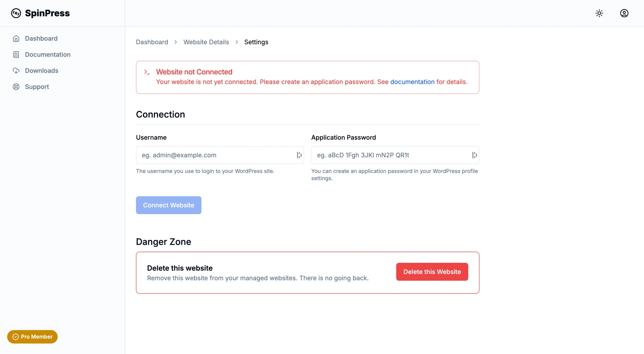The height and width of the screenshot is (354, 644).
Task: Open Downloads via the sidebar download icon
Action: coord(16,70)
